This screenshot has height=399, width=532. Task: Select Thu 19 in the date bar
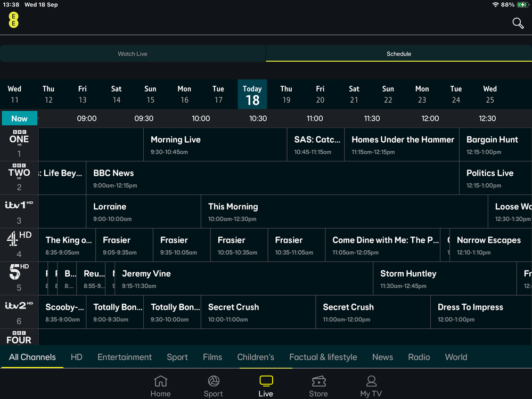click(x=286, y=94)
